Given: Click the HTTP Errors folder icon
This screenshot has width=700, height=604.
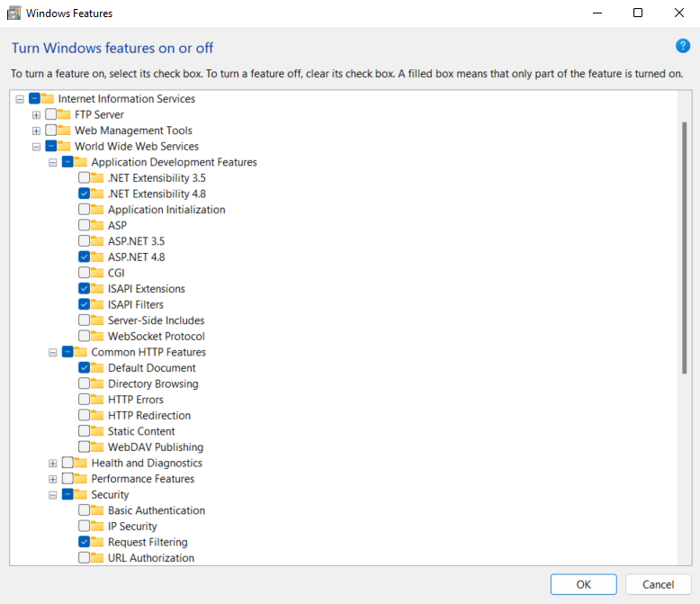Looking at the screenshot, I should click(x=97, y=400).
